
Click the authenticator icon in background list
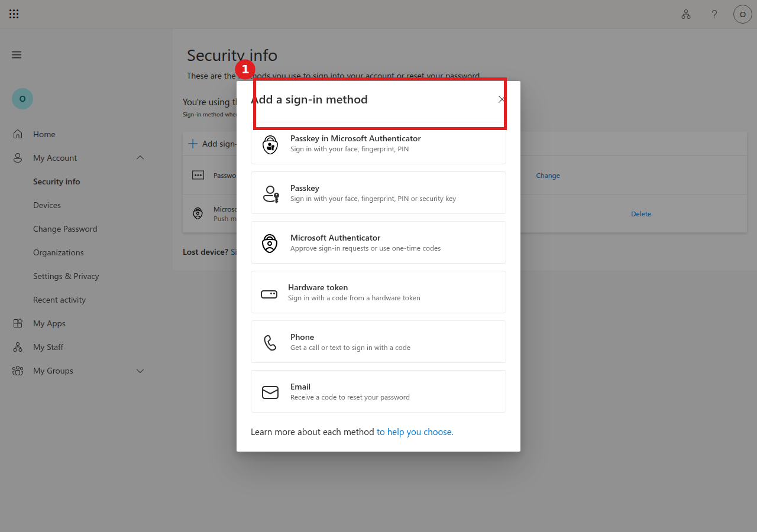(x=198, y=213)
